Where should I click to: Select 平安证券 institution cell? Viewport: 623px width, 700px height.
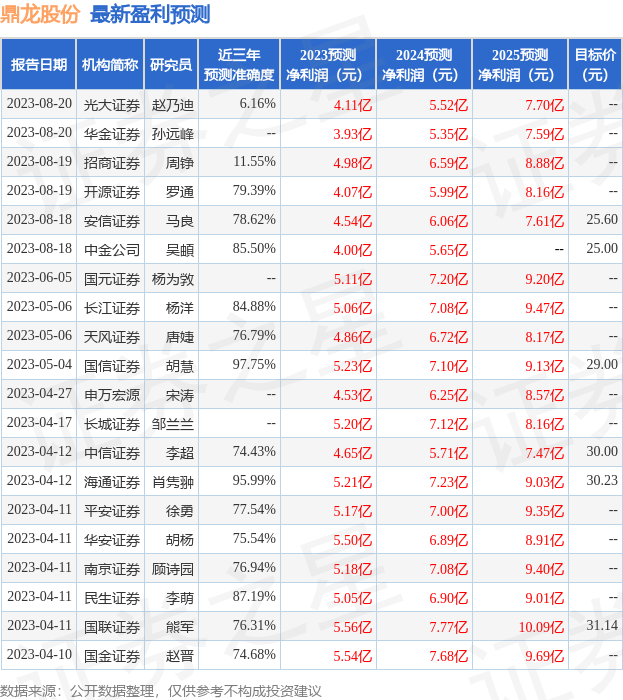click(112, 512)
